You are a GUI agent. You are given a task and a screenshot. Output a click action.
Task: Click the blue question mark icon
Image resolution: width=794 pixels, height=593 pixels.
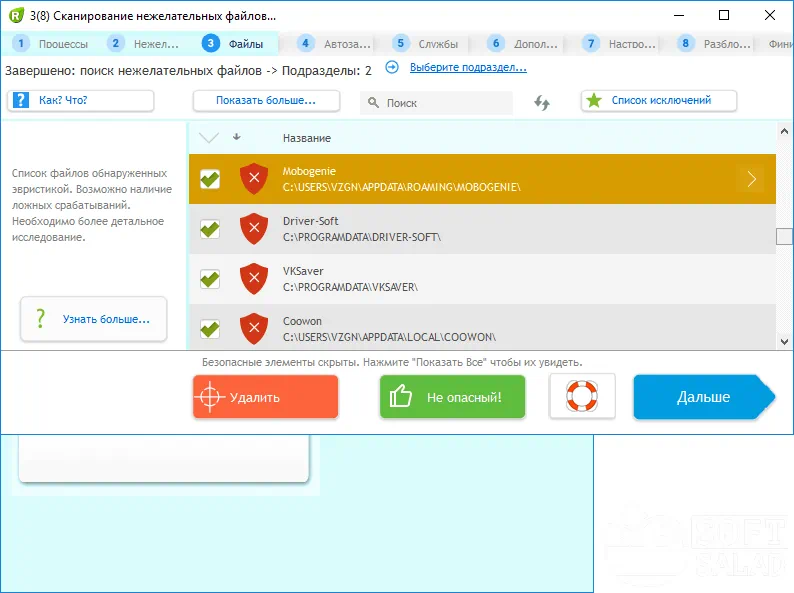(20, 100)
